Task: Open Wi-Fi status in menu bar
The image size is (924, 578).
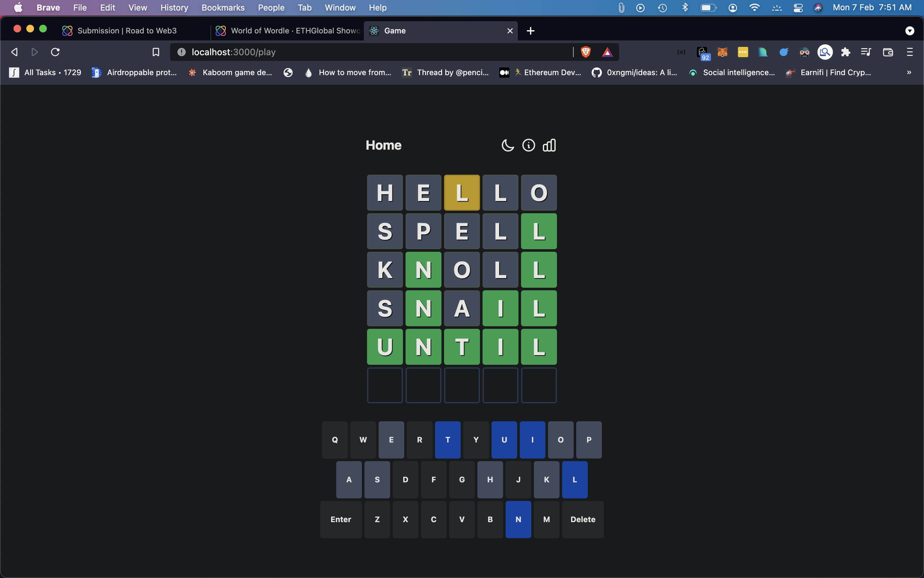Action: click(x=754, y=8)
